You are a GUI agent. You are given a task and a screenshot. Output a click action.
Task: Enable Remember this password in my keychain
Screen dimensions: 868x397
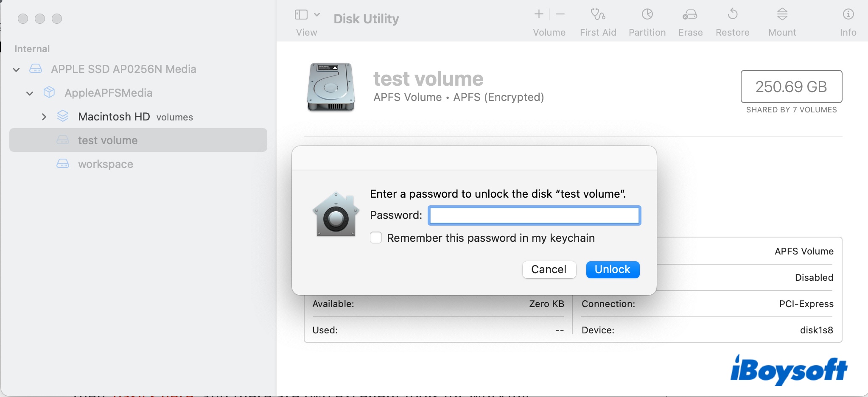point(376,238)
